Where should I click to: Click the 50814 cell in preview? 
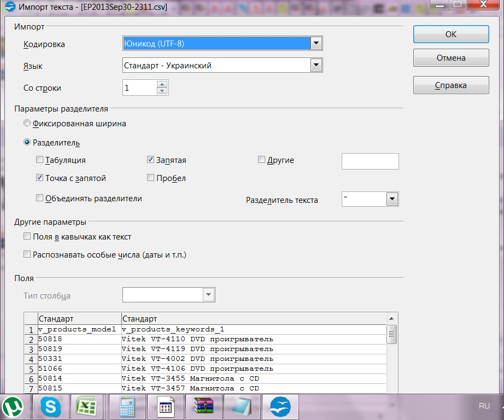tap(79, 378)
